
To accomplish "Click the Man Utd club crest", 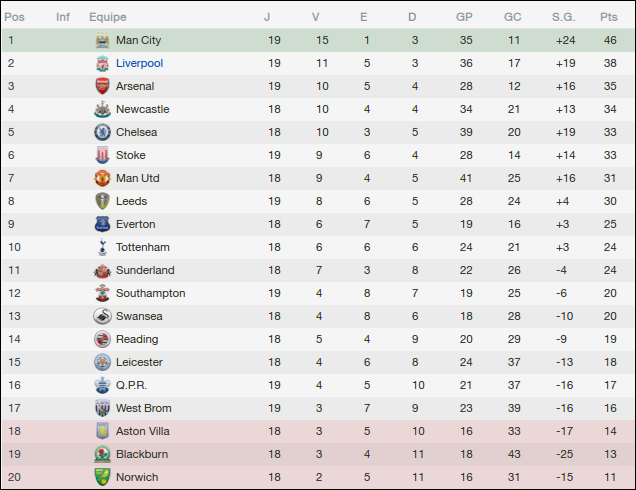I will [x=101, y=178].
